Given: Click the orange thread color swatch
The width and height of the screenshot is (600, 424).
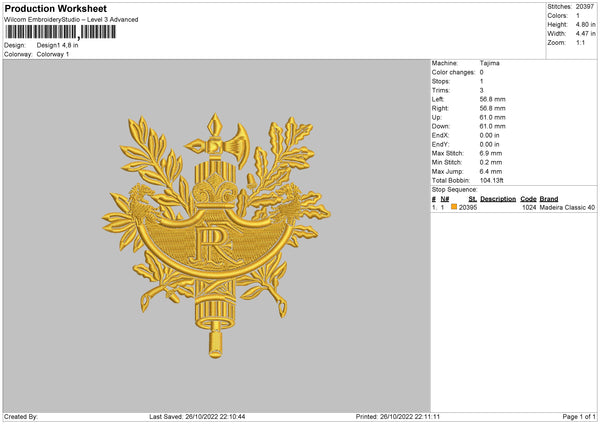Looking at the screenshot, I should tap(454, 207).
